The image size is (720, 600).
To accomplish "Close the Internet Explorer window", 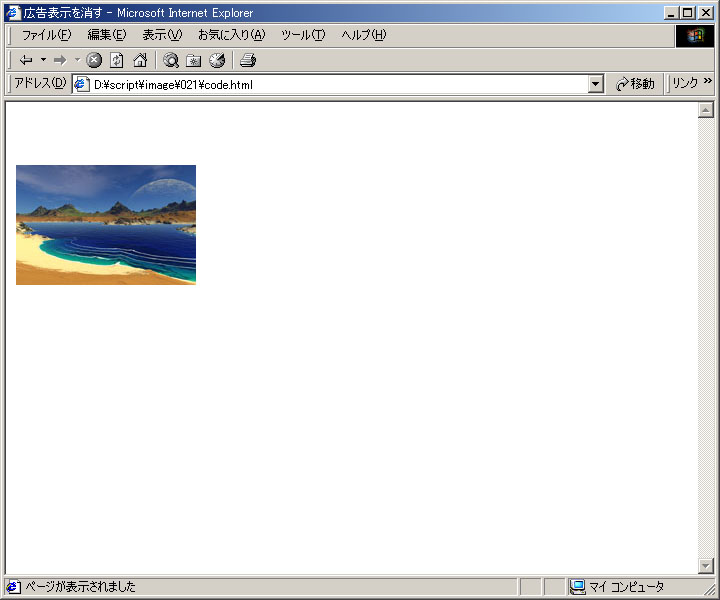I will [x=705, y=13].
